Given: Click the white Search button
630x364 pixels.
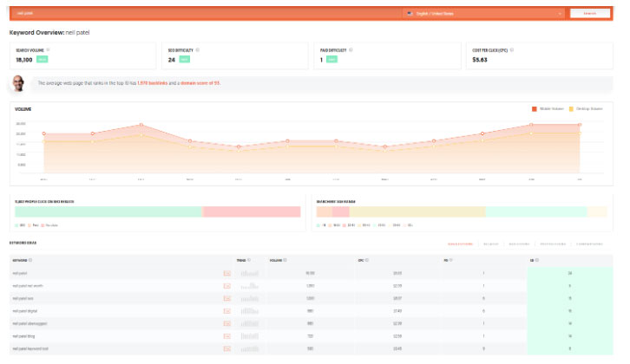Looking at the screenshot, I should coord(590,13).
